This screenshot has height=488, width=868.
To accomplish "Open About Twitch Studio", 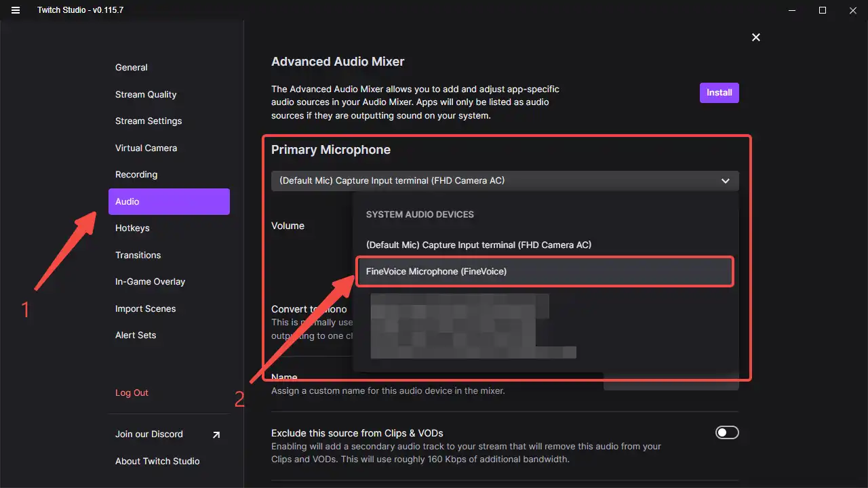I will coord(157,461).
